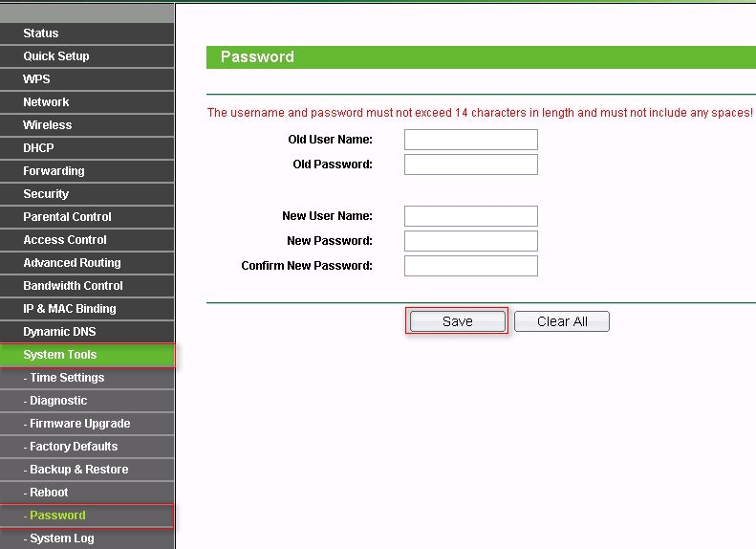This screenshot has height=549, width=756.
Task: Select Parental Control in the sidebar
Action: (87, 217)
